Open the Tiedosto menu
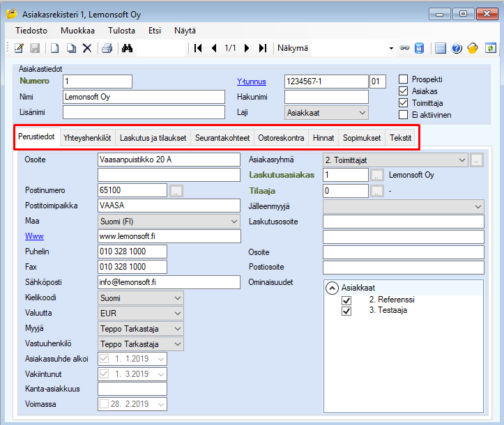The height and width of the screenshot is (425, 504). pos(31,31)
